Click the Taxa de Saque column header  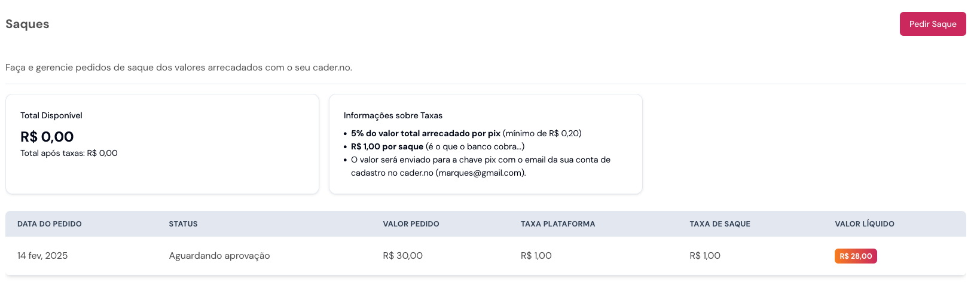pos(719,224)
